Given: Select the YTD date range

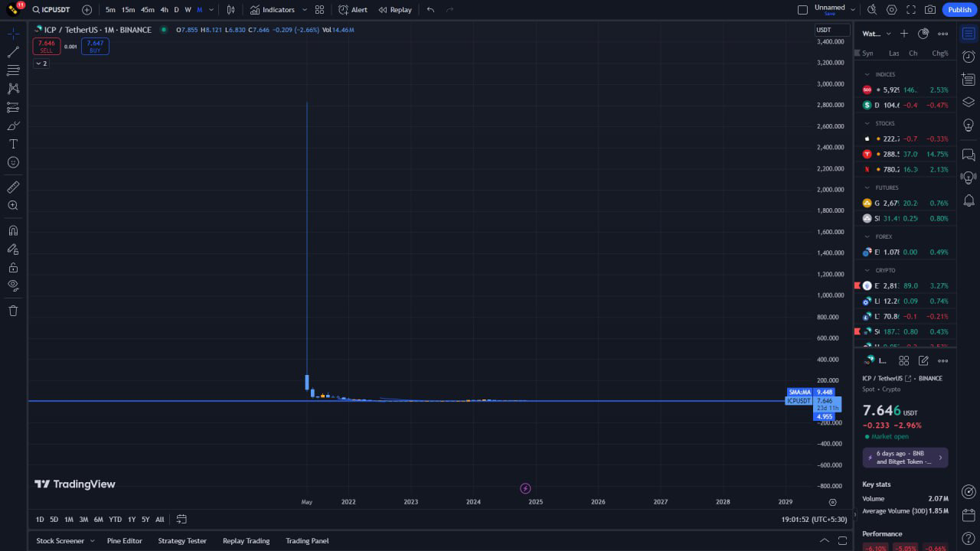Looking at the screenshot, I should click(115, 520).
